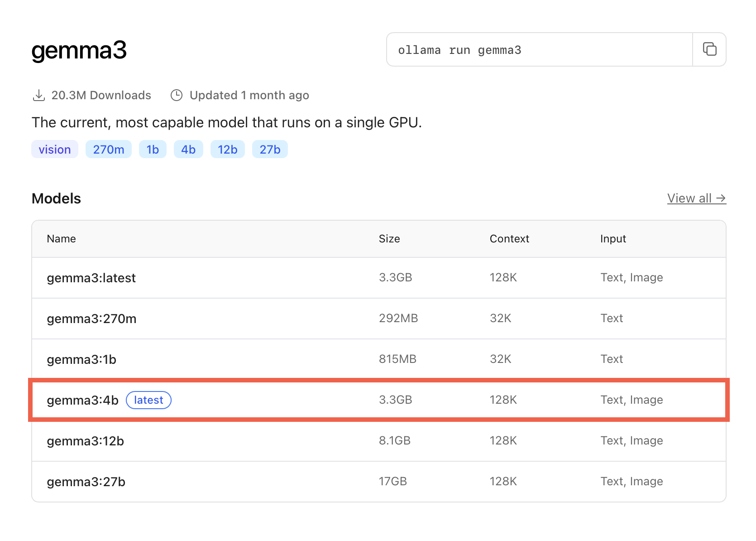Choose the 27b size tag

click(270, 150)
